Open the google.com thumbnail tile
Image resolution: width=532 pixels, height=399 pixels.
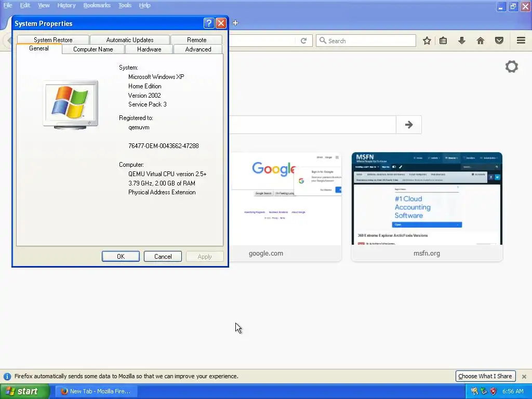click(285, 207)
